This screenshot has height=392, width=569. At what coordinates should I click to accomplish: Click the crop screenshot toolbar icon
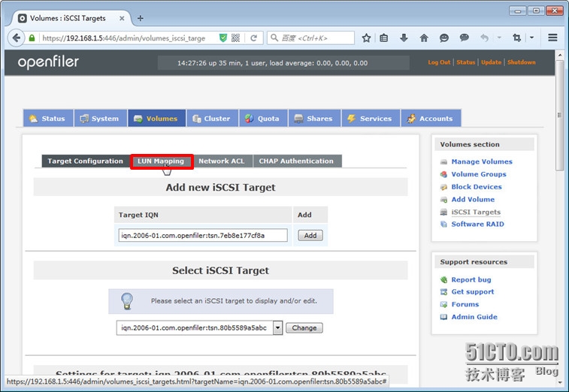[x=516, y=38]
